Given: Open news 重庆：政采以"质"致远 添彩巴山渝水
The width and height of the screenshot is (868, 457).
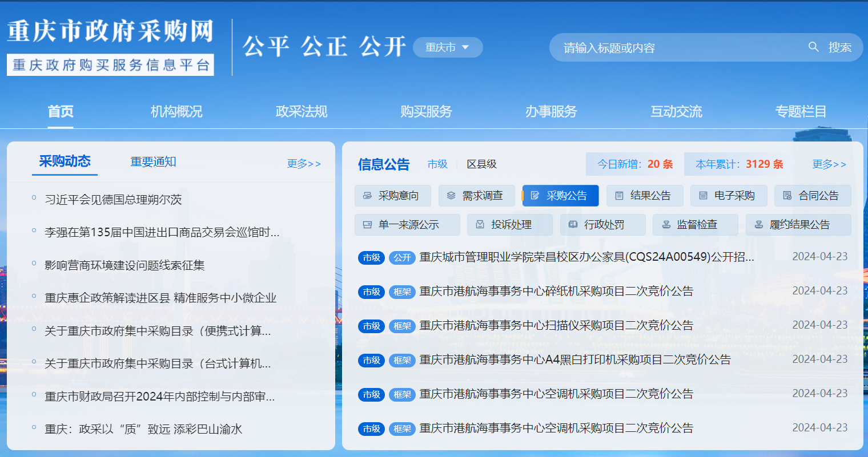Looking at the screenshot, I should pyautogui.click(x=143, y=429).
